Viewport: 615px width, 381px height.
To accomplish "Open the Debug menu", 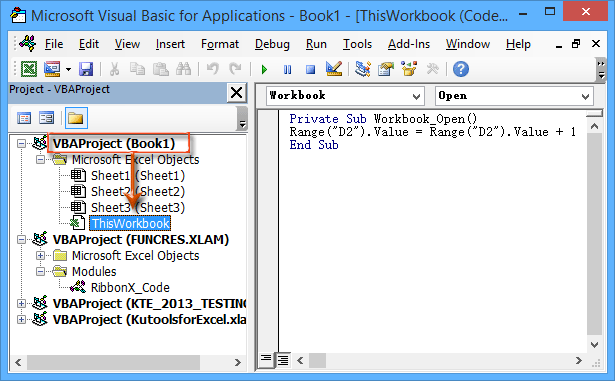I will pos(272,44).
